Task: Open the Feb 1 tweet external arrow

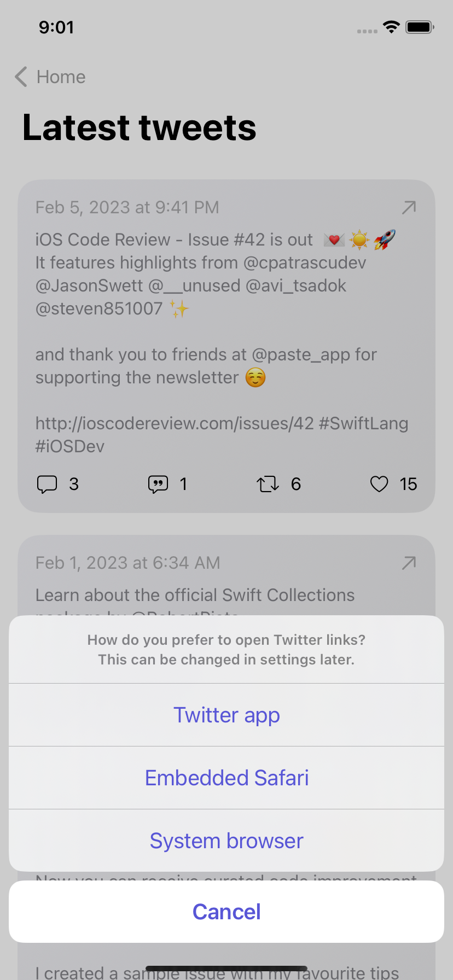Action: [409, 563]
